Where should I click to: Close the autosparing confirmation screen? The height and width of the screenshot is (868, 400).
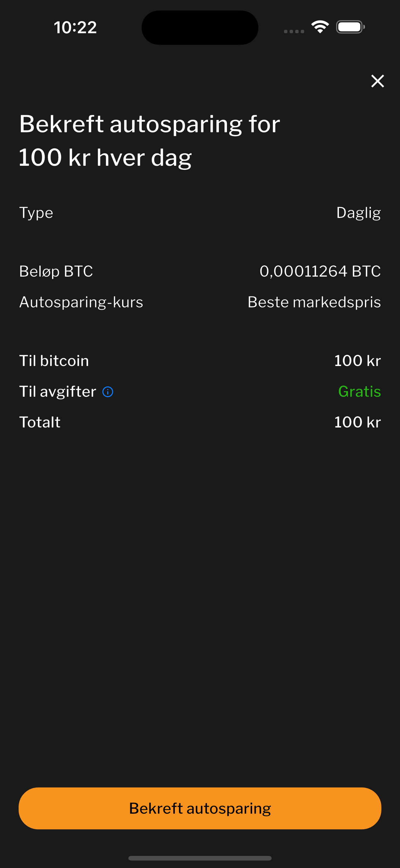point(377,81)
